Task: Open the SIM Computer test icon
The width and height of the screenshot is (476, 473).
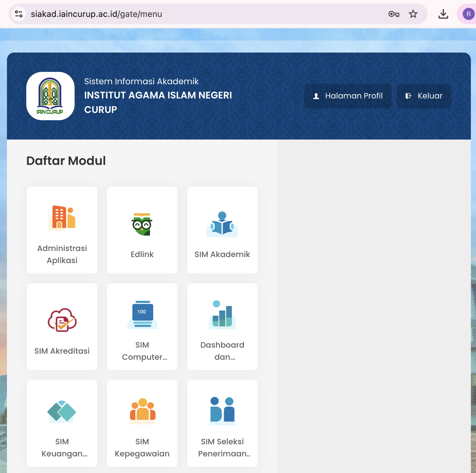Action: (142, 315)
